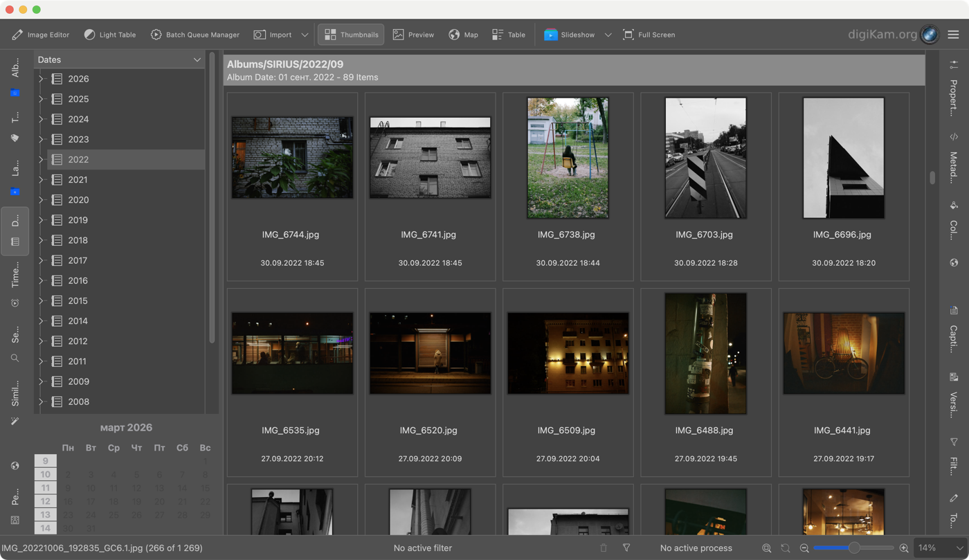The height and width of the screenshot is (560, 969).
Task: Open the Dates dropdown header
Action: pyautogui.click(x=119, y=60)
